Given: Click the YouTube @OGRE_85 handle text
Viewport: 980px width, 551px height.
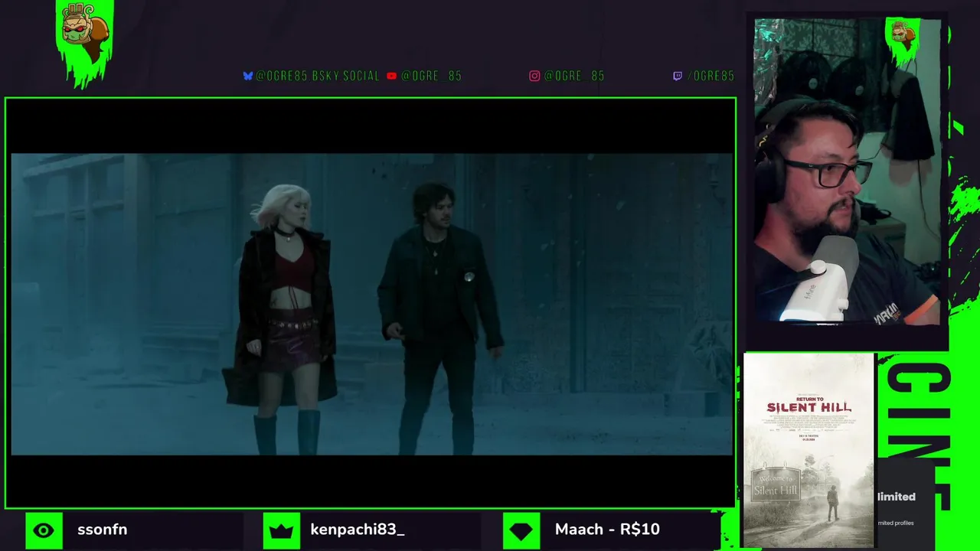Looking at the screenshot, I should coord(431,76).
